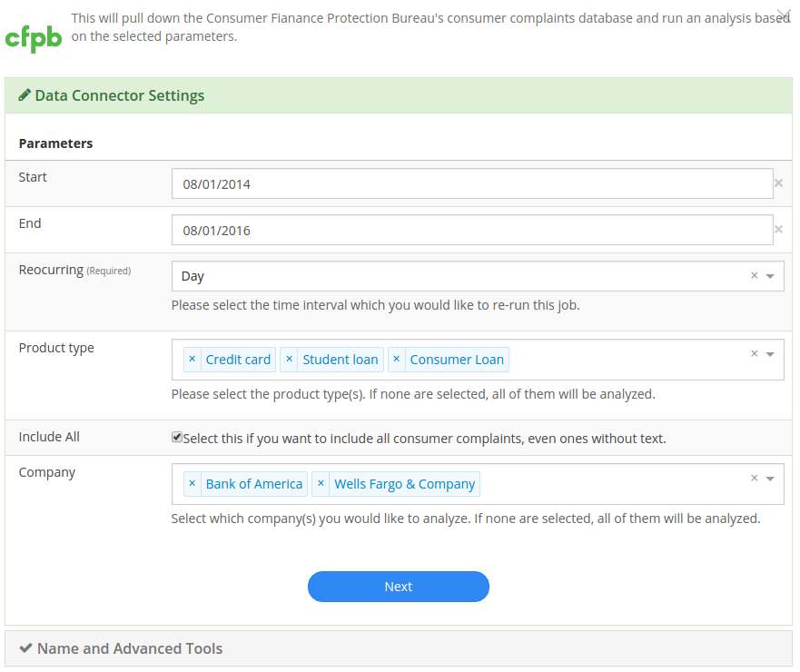Click the Student loan tag label
Viewport: 800px width, 672px height.
tap(341, 360)
